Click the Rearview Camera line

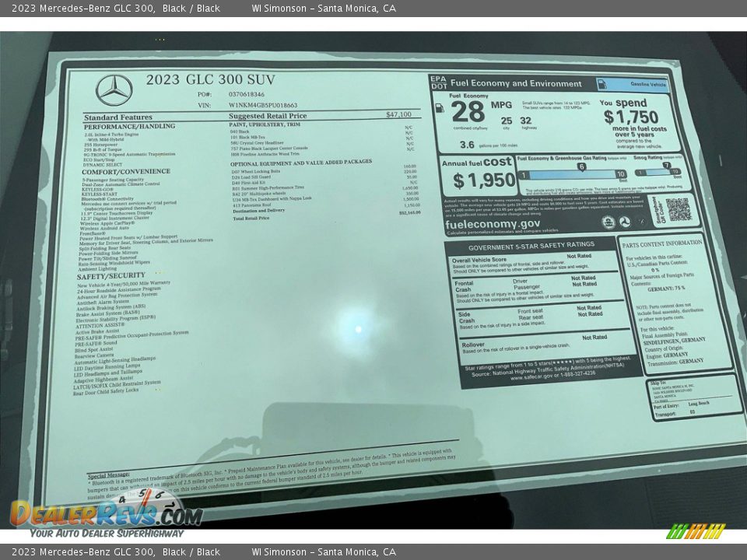94,355
